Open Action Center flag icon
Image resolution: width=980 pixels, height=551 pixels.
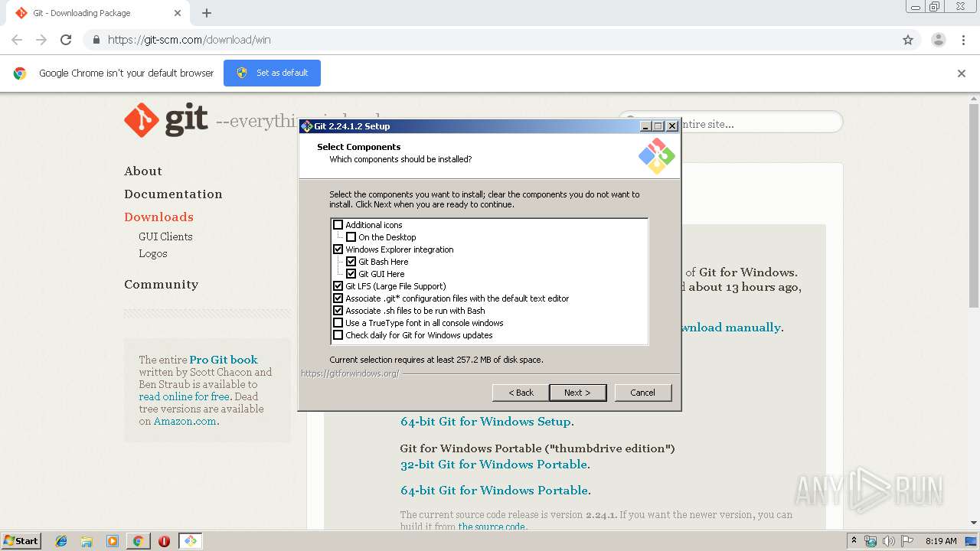(x=906, y=541)
